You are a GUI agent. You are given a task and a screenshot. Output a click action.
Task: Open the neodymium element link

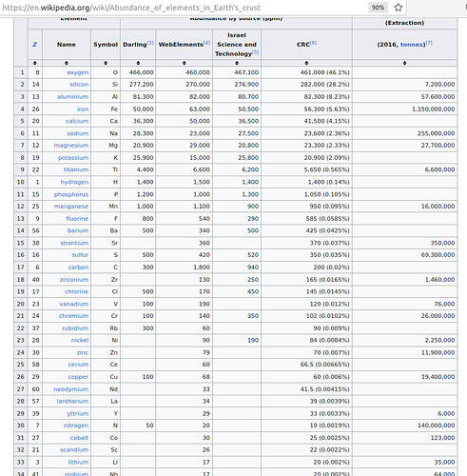tap(71, 389)
